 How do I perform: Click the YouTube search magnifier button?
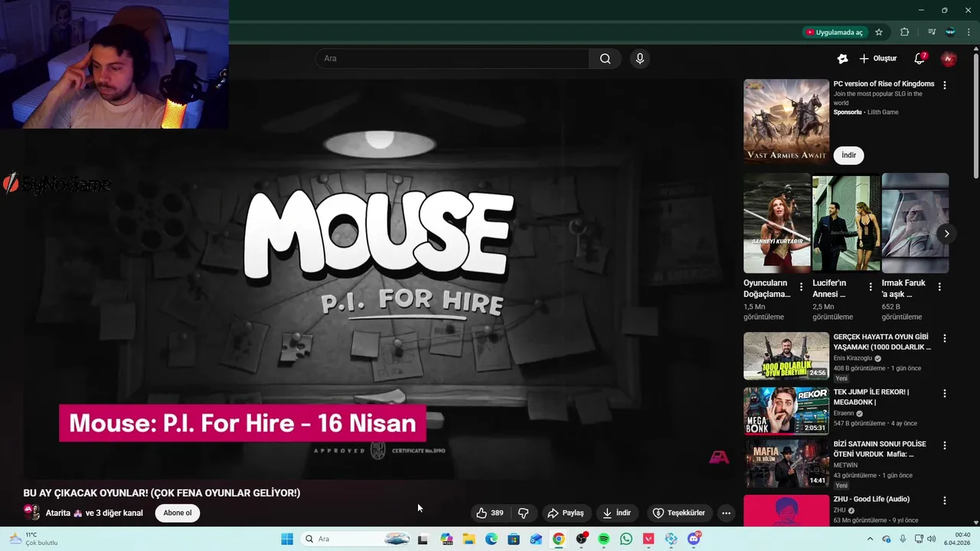[605, 59]
